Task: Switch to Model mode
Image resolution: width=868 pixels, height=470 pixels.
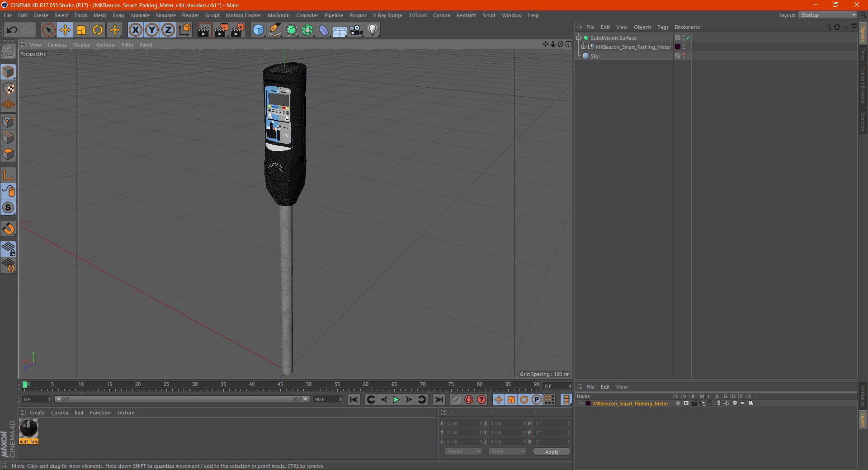Action: click(8, 72)
